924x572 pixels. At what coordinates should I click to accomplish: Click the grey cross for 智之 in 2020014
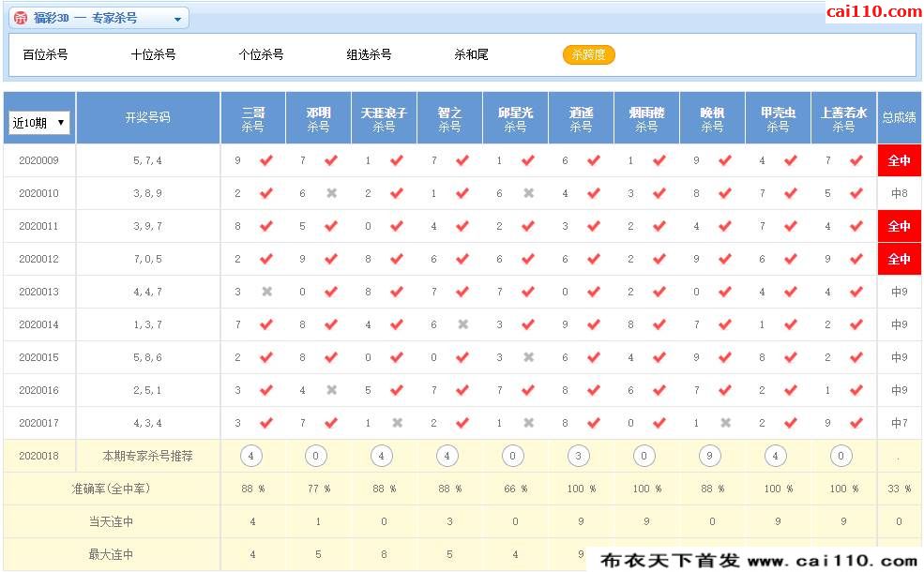point(463,324)
